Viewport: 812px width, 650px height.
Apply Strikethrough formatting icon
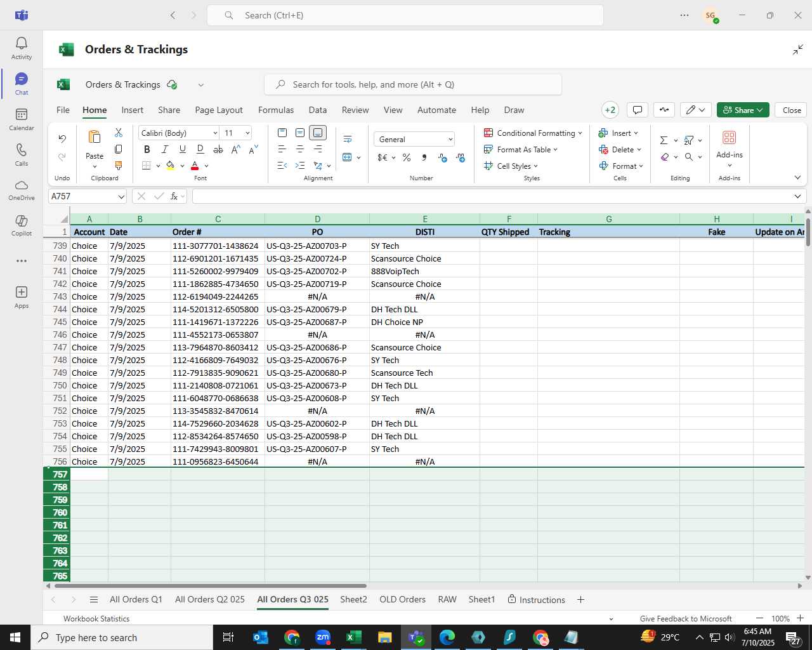tap(218, 149)
